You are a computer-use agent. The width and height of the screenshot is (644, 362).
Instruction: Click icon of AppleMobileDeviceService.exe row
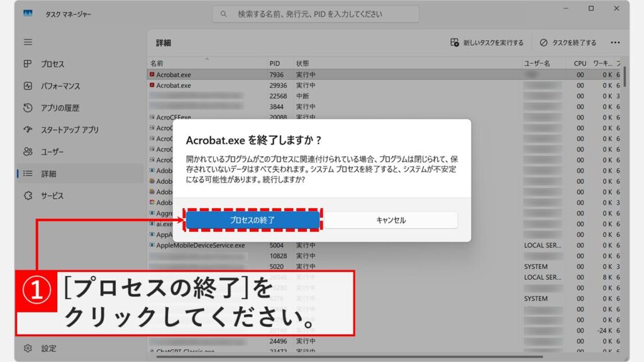[152, 245]
